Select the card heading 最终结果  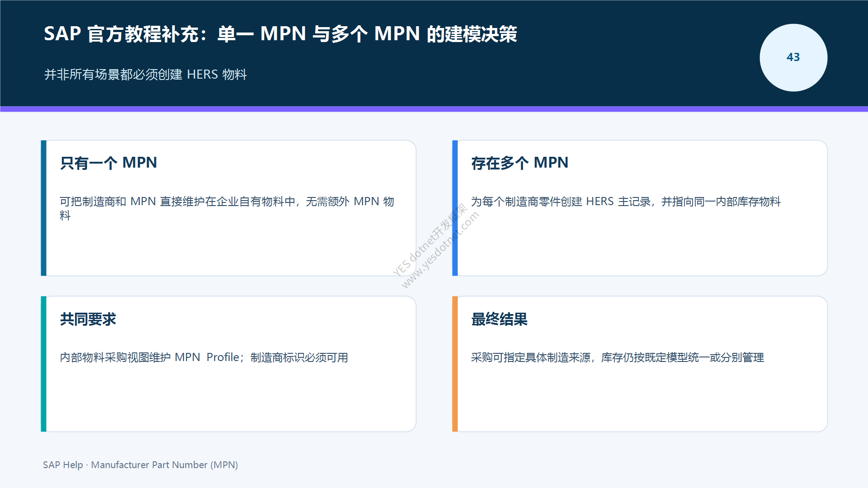coord(500,319)
